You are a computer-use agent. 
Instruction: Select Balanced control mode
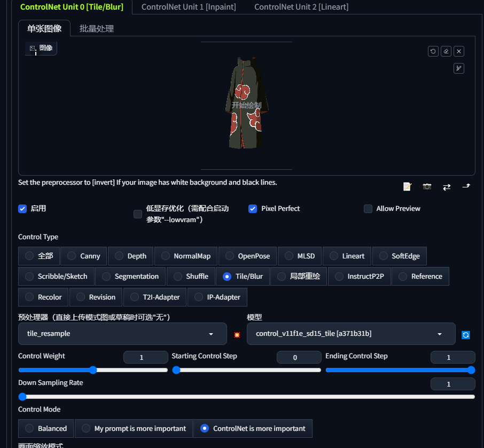click(46, 429)
